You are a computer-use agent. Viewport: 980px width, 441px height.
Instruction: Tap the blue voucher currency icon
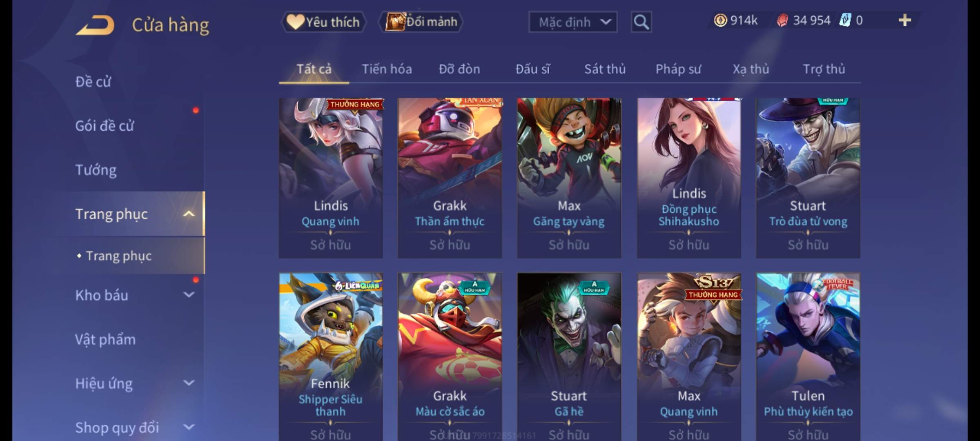(845, 20)
